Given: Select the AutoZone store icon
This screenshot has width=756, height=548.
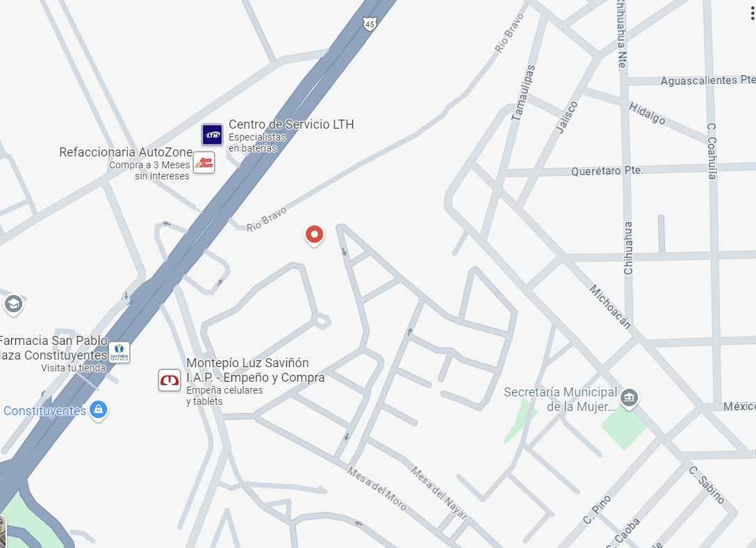Looking at the screenshot, I should point(204,163).
